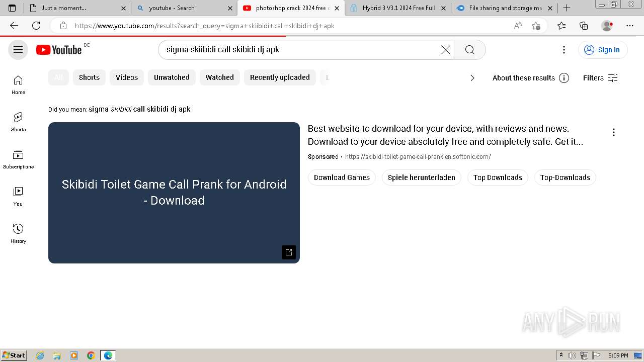Open Shorts in sidebar

click(x=18, y=122)
